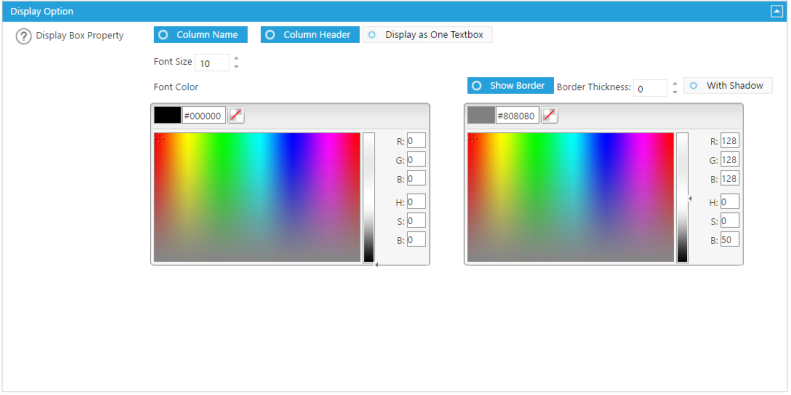Click the Border Thickness label
This screenshot has width=791, height=395.
point(594,87)
